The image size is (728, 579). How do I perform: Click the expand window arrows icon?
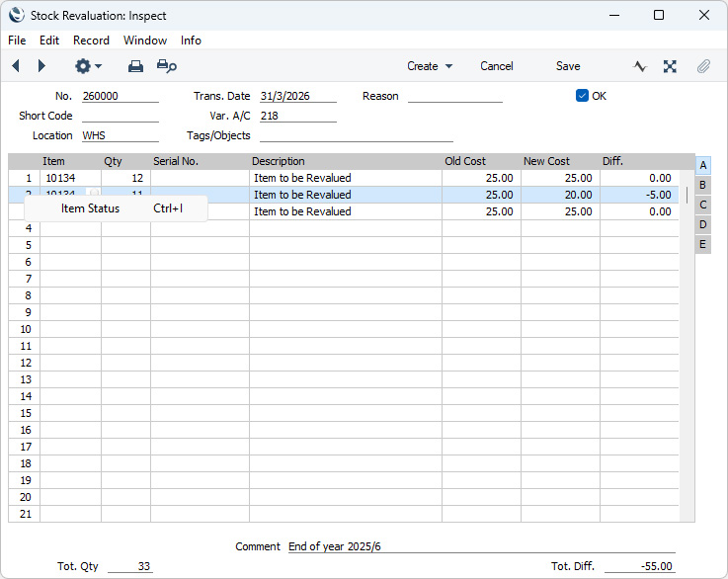point(670,66)
